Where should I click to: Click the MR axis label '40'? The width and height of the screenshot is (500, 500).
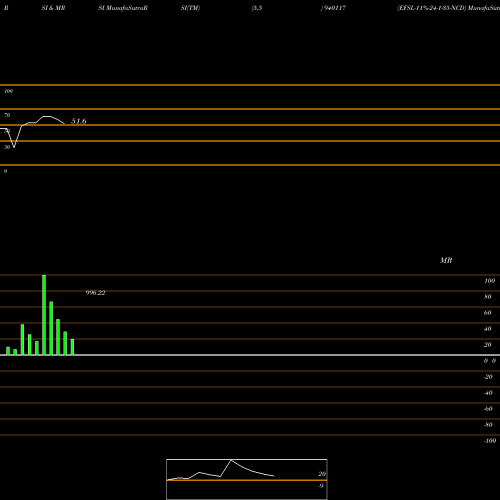tap(487, 329)
